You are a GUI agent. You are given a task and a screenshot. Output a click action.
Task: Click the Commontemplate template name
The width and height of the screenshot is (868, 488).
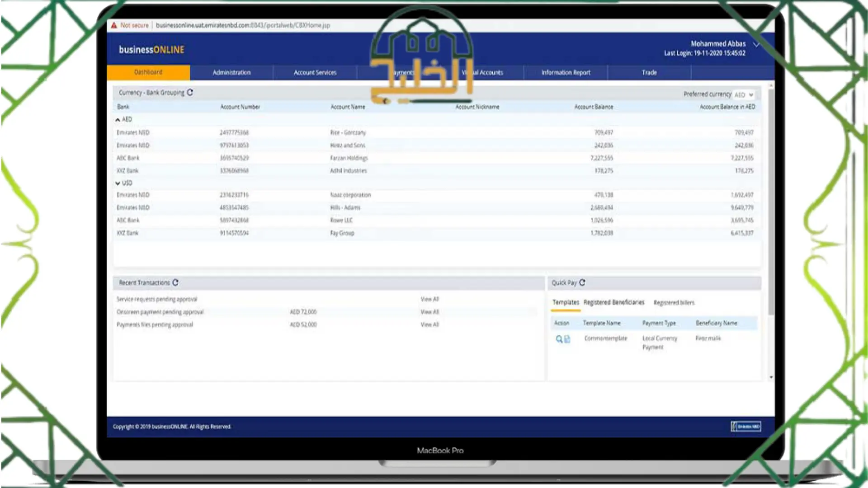(606, 338)
